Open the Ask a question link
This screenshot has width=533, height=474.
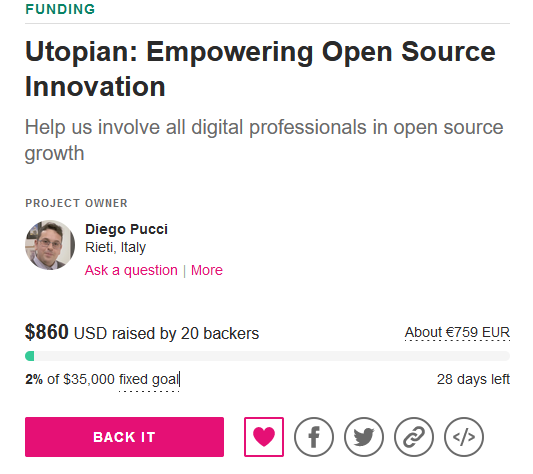(x=131, y=270)
